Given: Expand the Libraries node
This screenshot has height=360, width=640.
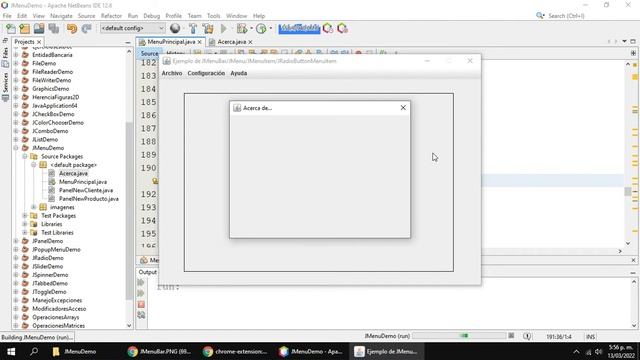Looking at the screenshot, I should pyautogui.click(x=24, y=224).
